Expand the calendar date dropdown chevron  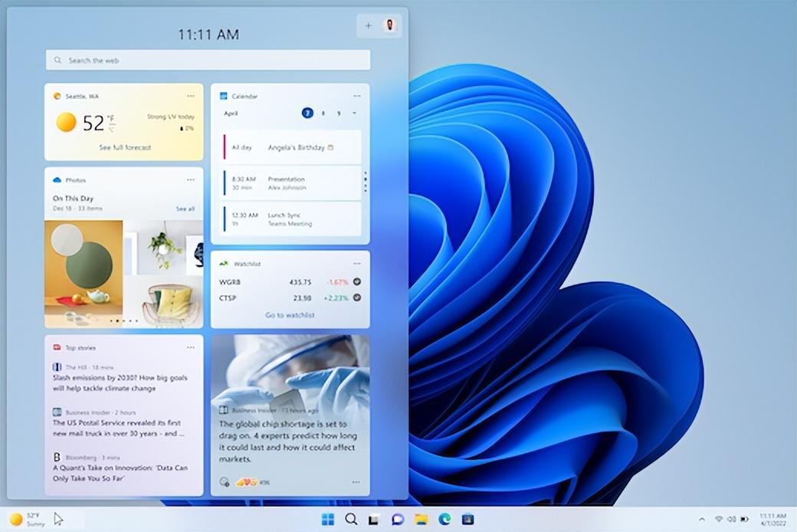[355, 113]
